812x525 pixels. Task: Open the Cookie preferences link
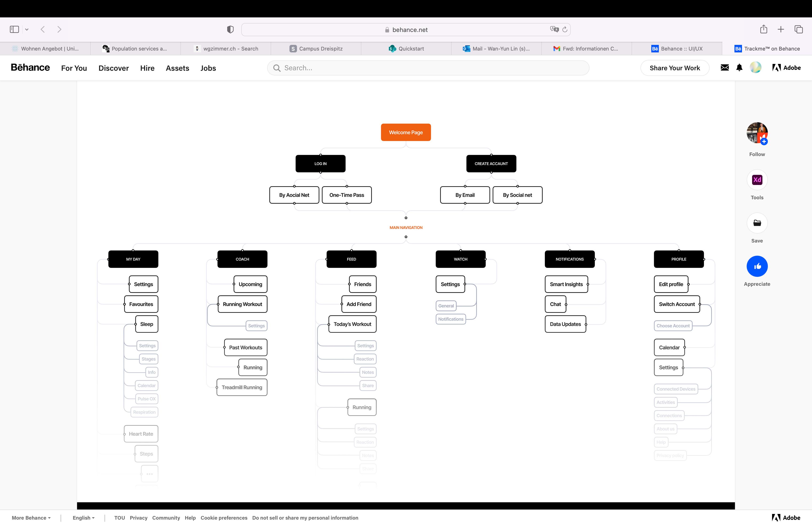224,517
